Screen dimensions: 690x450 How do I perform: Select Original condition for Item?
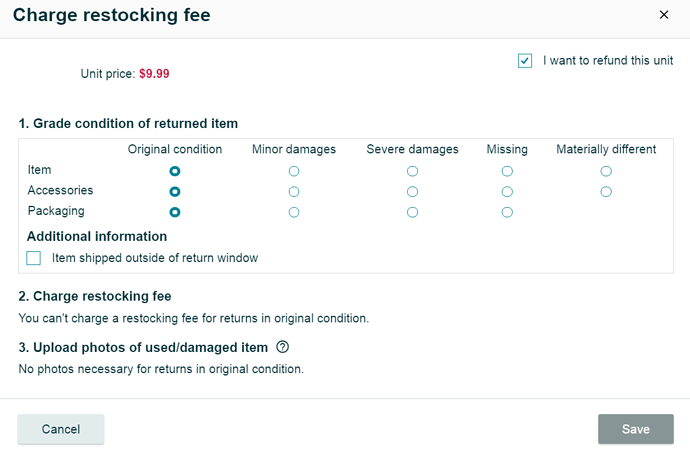175,171
